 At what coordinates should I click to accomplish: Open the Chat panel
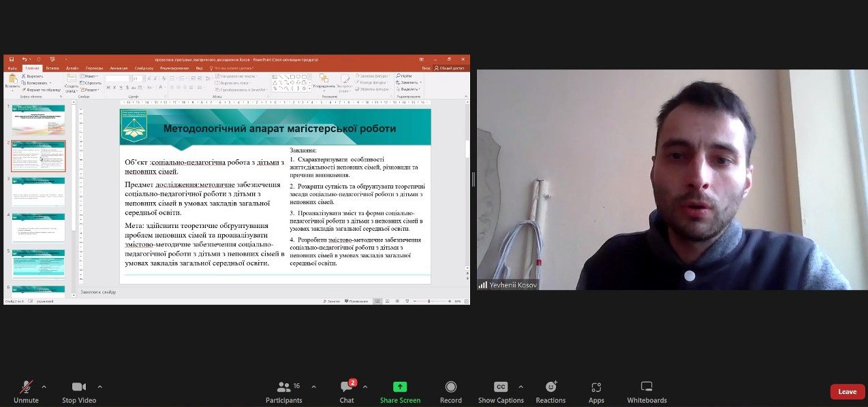(346, 387)
